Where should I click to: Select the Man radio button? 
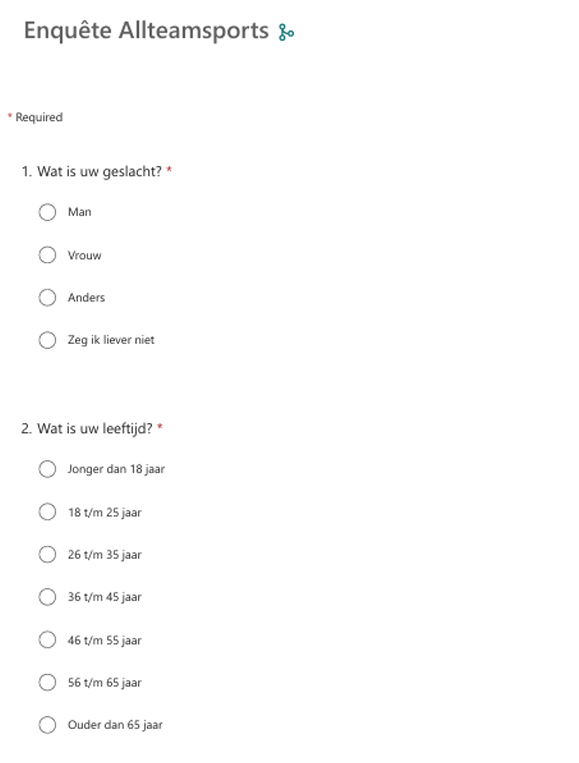pos(47,212)
